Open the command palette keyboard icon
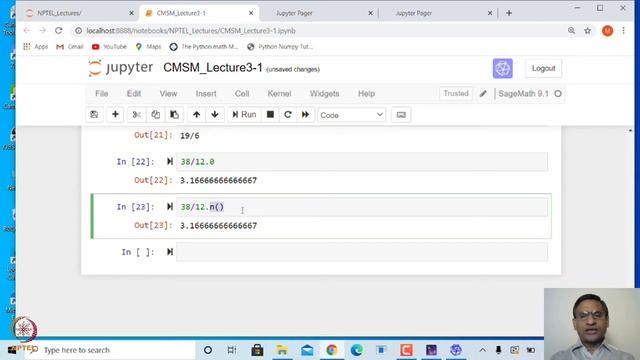Image resolution: width=640 pixels, height=360 pixels. coord(401,115)
